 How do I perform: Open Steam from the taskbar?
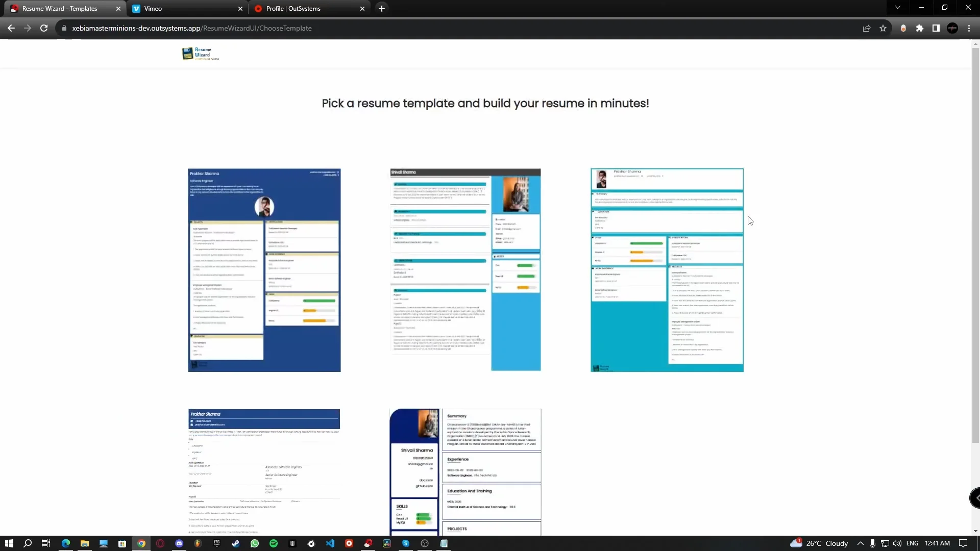point(236,543)
